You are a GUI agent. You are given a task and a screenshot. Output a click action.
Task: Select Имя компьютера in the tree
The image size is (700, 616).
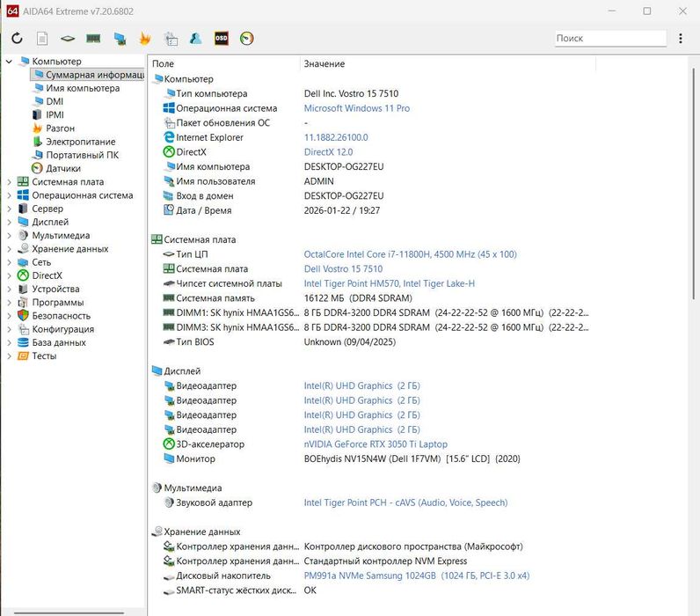click(x=83, y=88)
